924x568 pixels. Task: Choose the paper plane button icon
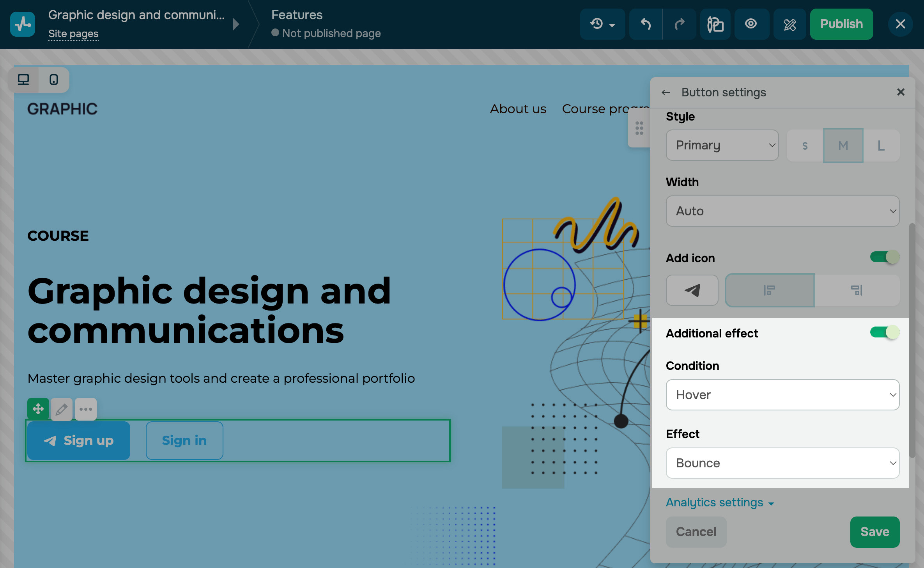tap(692, 290)
